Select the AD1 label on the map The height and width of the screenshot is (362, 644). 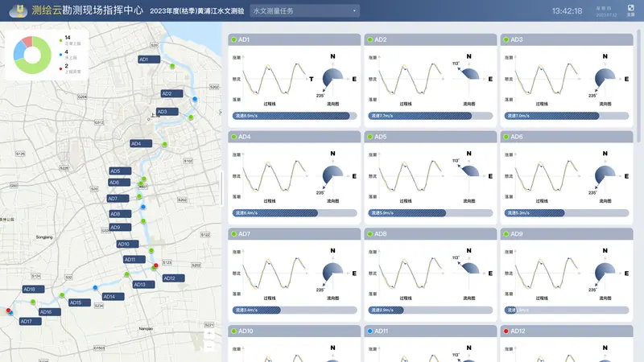pos(149,60)
